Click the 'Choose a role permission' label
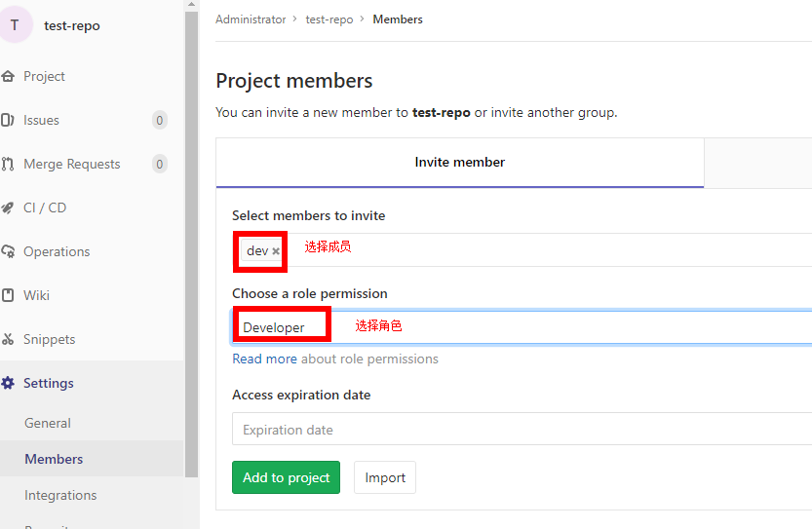Viewport: 812px width, 529px height. click(310, 293)
